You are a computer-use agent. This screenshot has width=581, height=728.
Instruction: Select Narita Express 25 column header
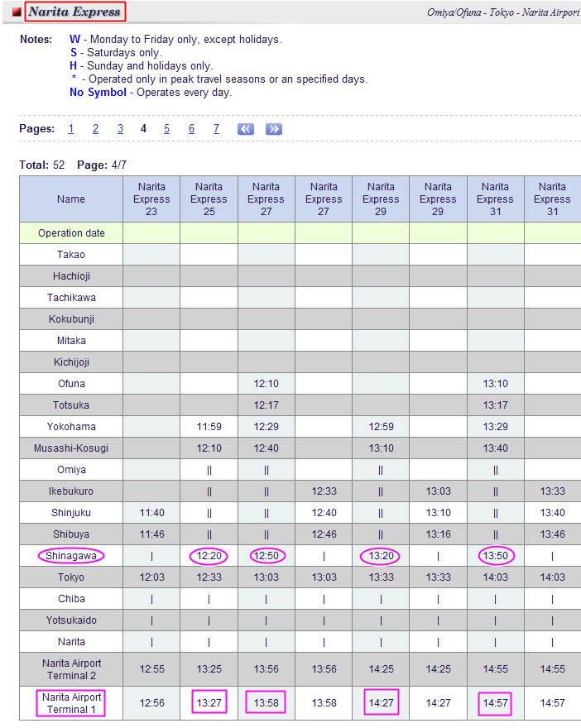pyautogui.click(x=209, y=199)
